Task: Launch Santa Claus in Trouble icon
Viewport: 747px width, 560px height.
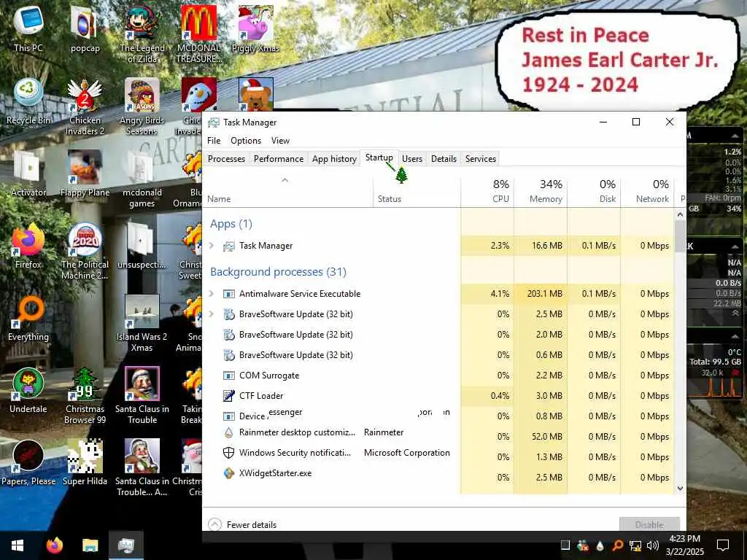Action: coord(142,396)
